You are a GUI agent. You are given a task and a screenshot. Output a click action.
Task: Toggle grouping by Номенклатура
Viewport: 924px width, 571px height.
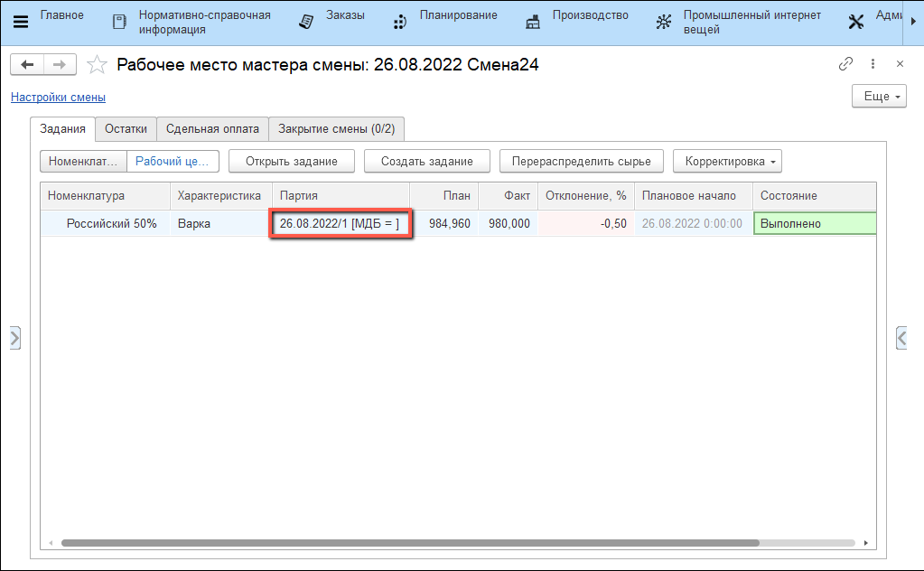[x=83, y=162]
